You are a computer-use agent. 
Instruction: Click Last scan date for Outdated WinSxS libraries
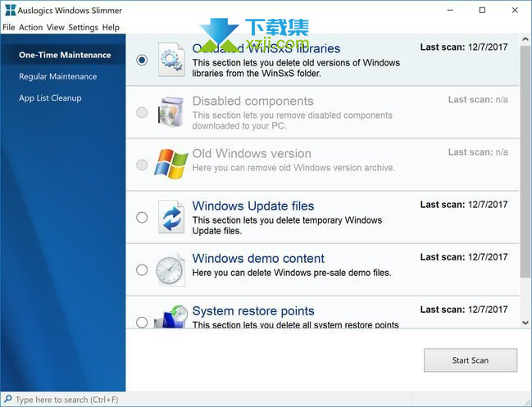tap(464, 47)
